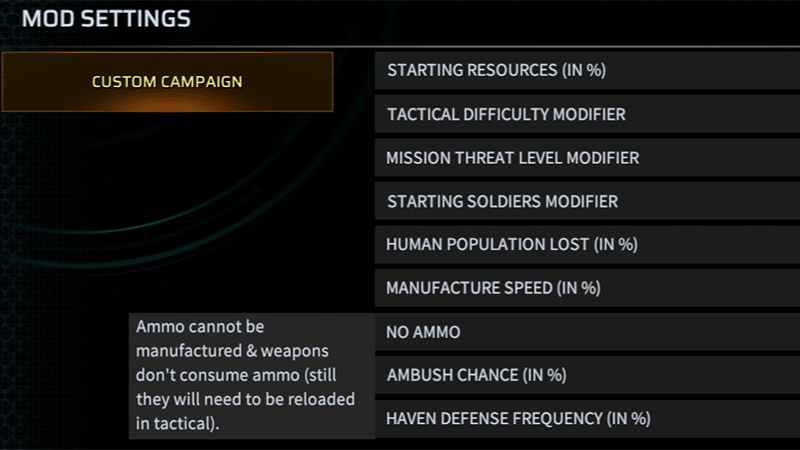Click the Starting Resources (in %) setting
Screen dimensions: 800x450
496,70
